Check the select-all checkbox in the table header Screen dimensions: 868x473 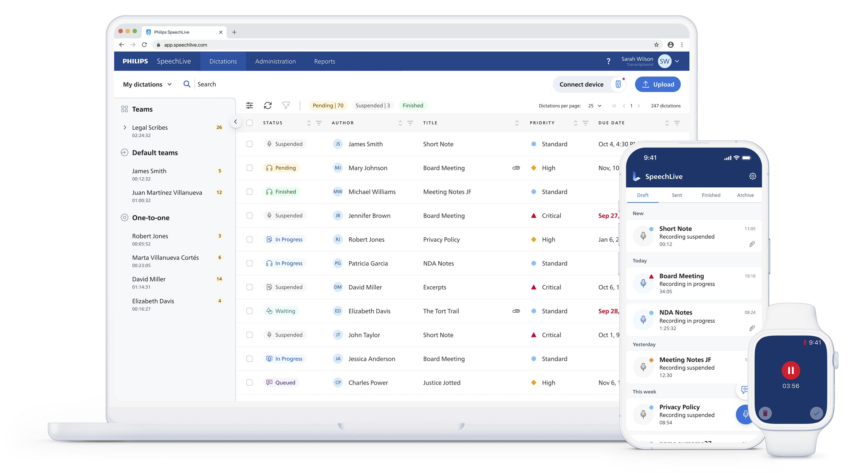pyautogui.click(x=250, y=123)
